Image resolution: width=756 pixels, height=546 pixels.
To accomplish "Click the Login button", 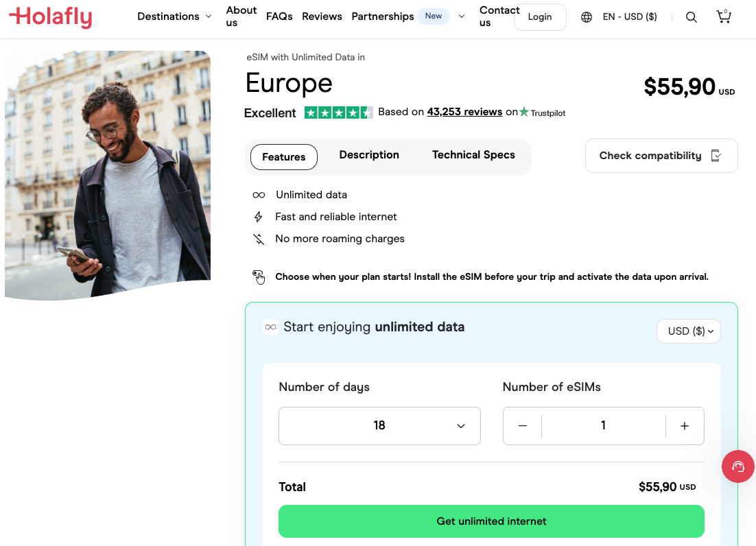I will (x=540, y=17).
